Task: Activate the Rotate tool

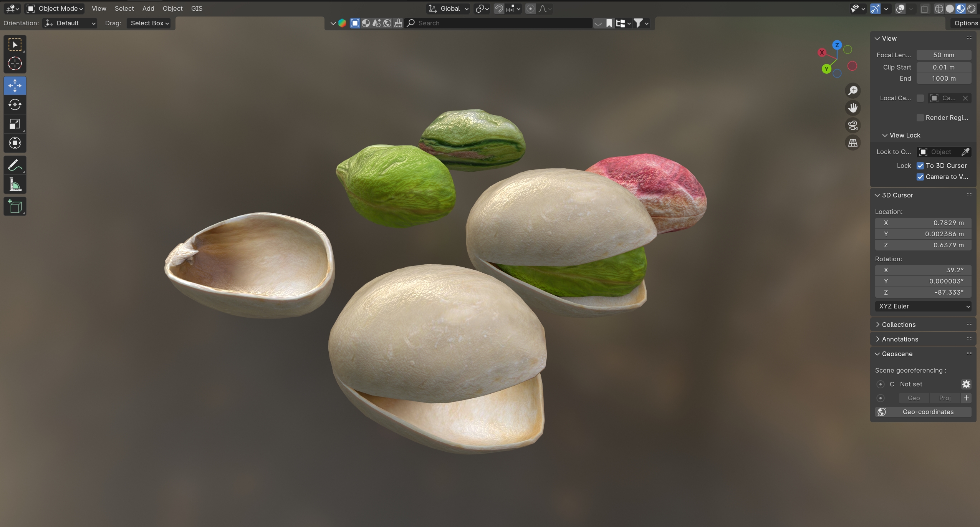Action: point(15,104)
